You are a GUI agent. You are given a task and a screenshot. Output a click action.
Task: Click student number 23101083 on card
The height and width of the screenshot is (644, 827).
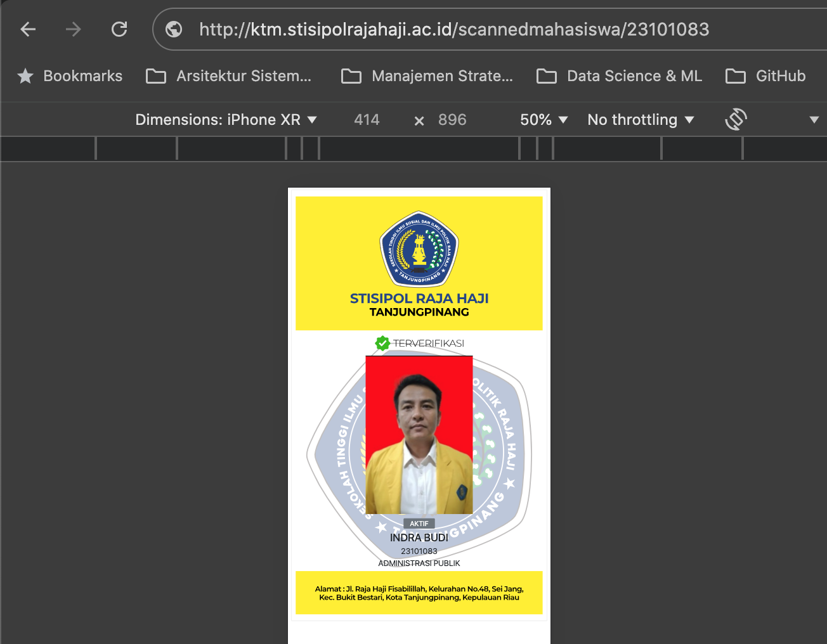coord(419,551)
